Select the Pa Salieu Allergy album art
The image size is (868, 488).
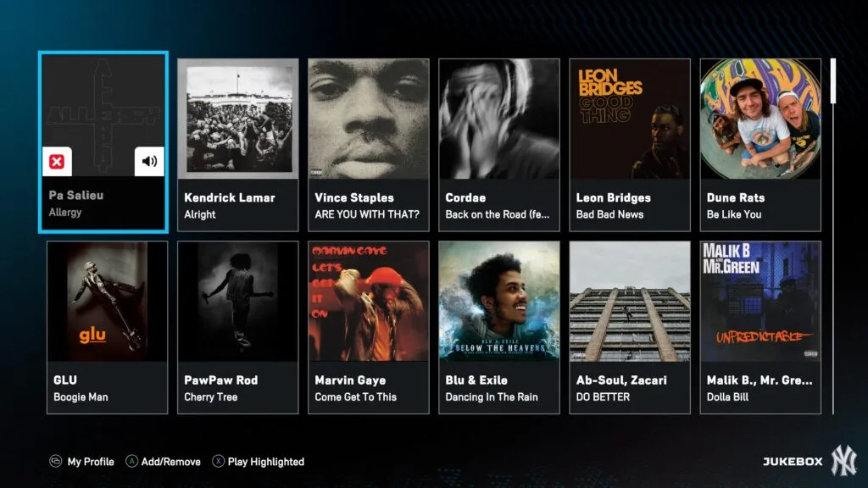click(103, 116)
